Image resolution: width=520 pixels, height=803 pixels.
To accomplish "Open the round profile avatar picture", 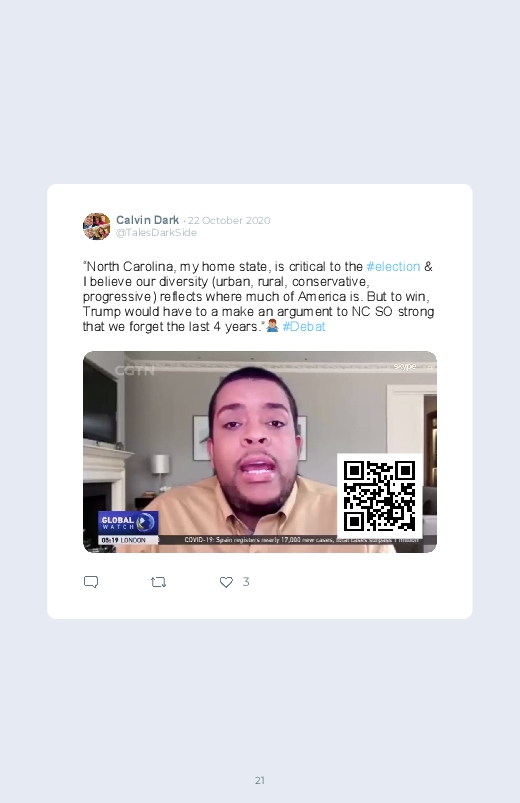I will (96, 226).
